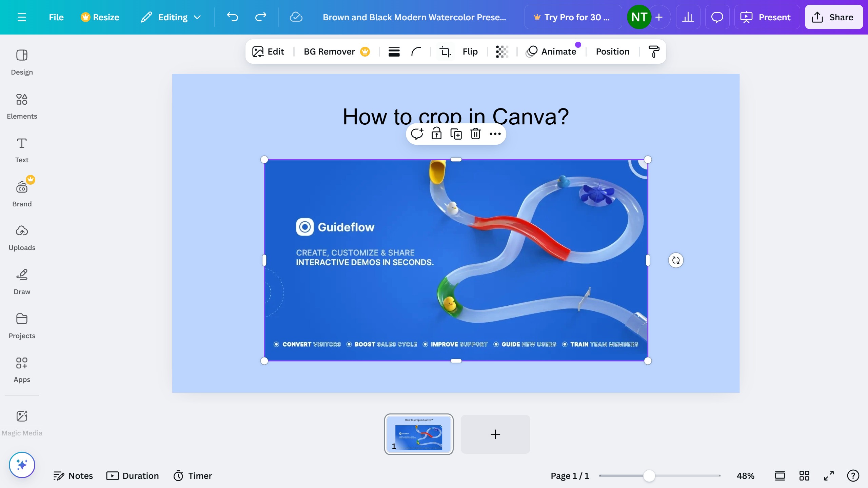Open the transparency checkerboard control

[502, 52]
